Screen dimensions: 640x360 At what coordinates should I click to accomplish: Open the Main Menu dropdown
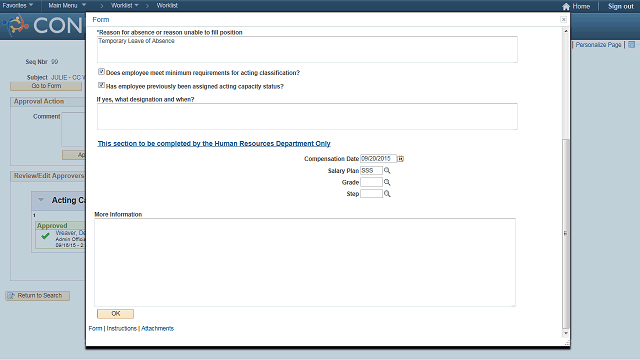[67, 5]
